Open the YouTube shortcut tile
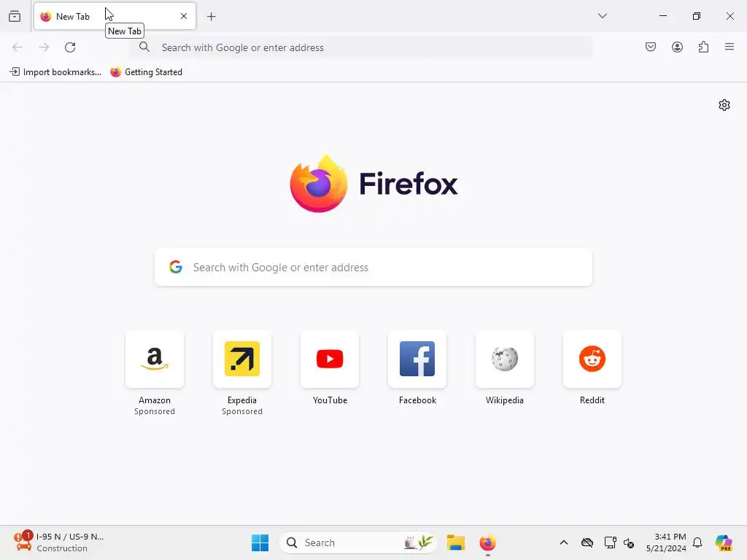 pyautogui.click(x=330, y=359)
